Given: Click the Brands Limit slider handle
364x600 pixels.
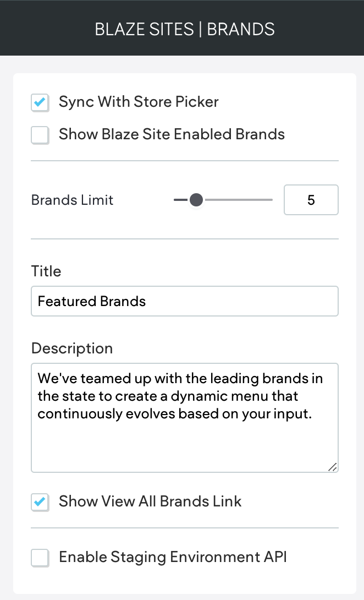Looking at the screenshot, I should [196, 200].
